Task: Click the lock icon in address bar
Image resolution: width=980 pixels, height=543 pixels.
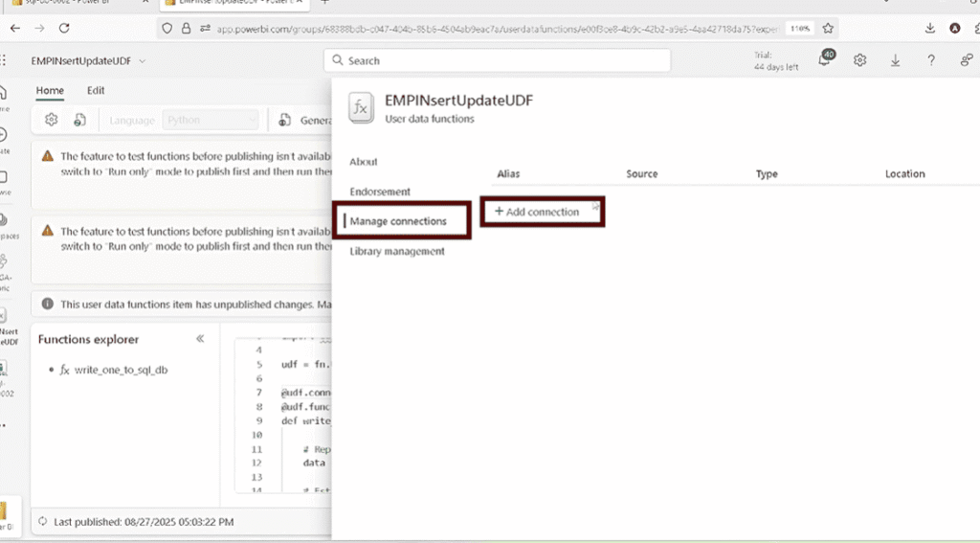Action: 187,28
